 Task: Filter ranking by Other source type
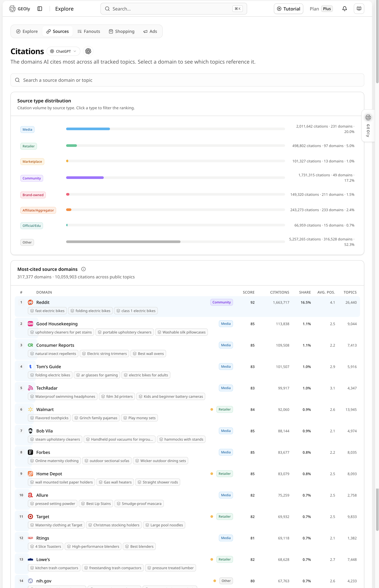pos(27,242)
